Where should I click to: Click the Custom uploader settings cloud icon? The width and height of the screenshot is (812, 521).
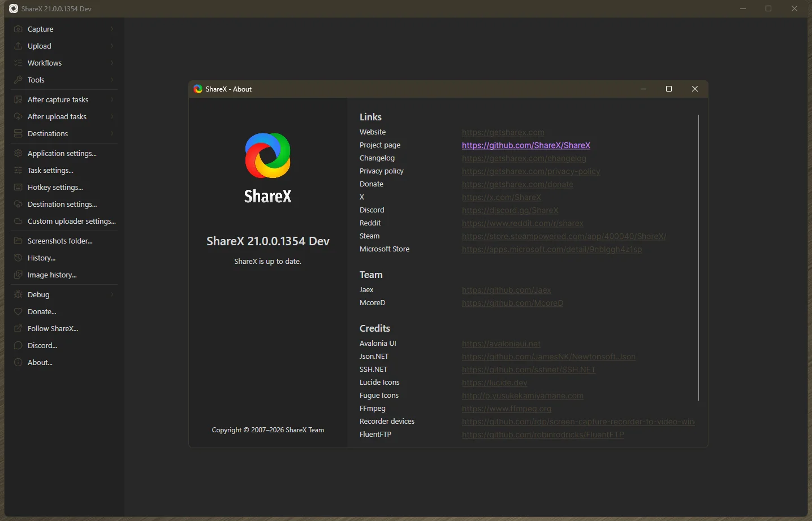click(18, 221)
